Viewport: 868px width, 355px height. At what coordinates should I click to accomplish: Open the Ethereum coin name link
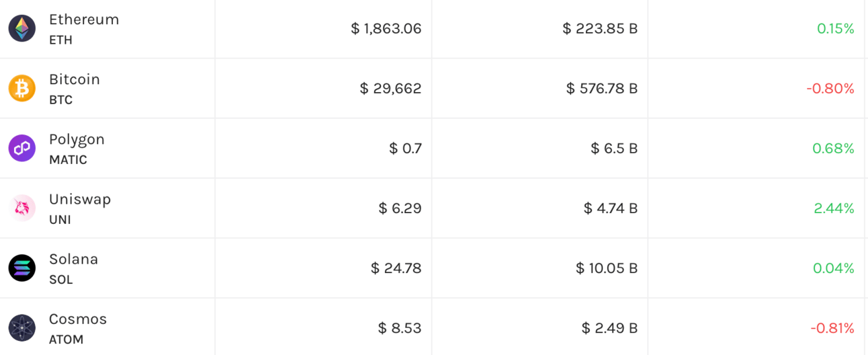pyautogui.click(x=84, y=19)
